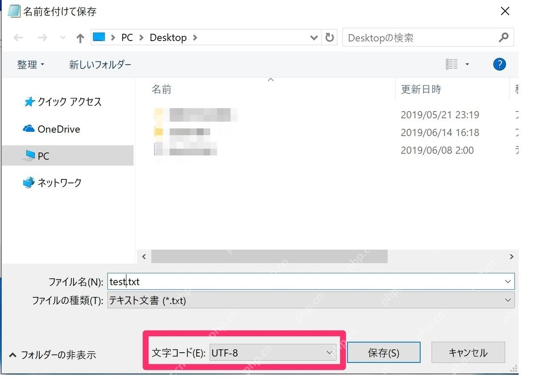The image size is (536, 392).
Task: Select Desktop segment in address path
Action: tap(168, 38)
